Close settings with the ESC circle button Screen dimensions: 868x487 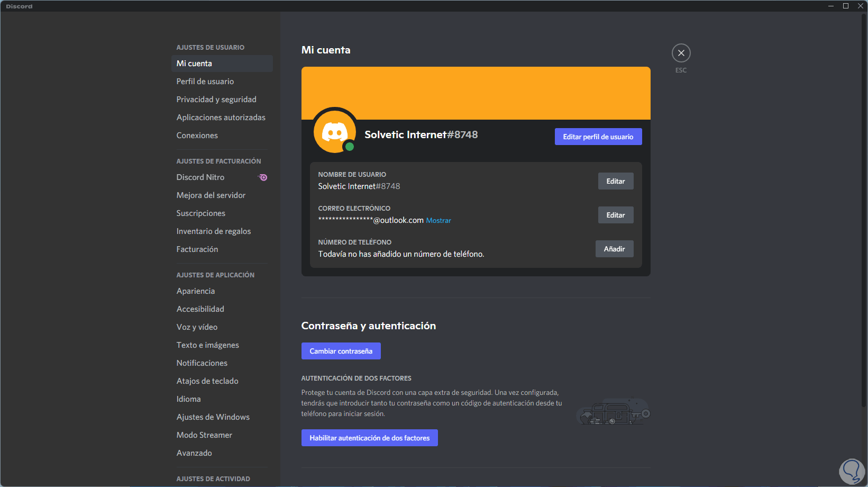coord(681,53)
